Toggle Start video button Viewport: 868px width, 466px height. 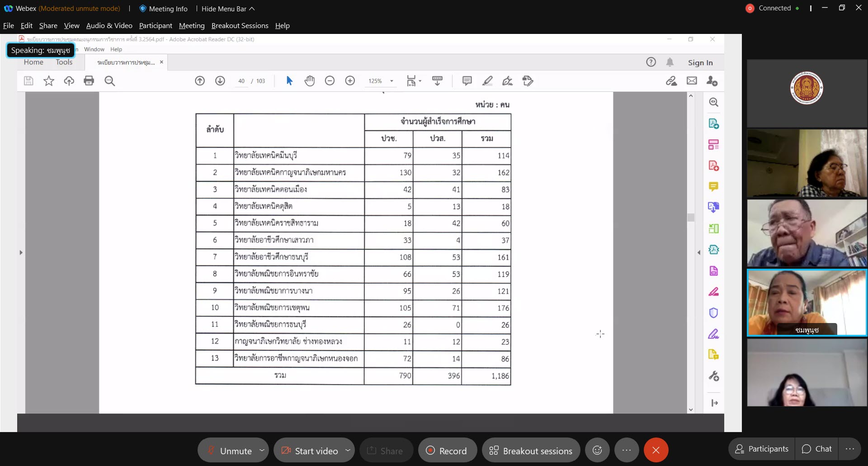(310, 451)
